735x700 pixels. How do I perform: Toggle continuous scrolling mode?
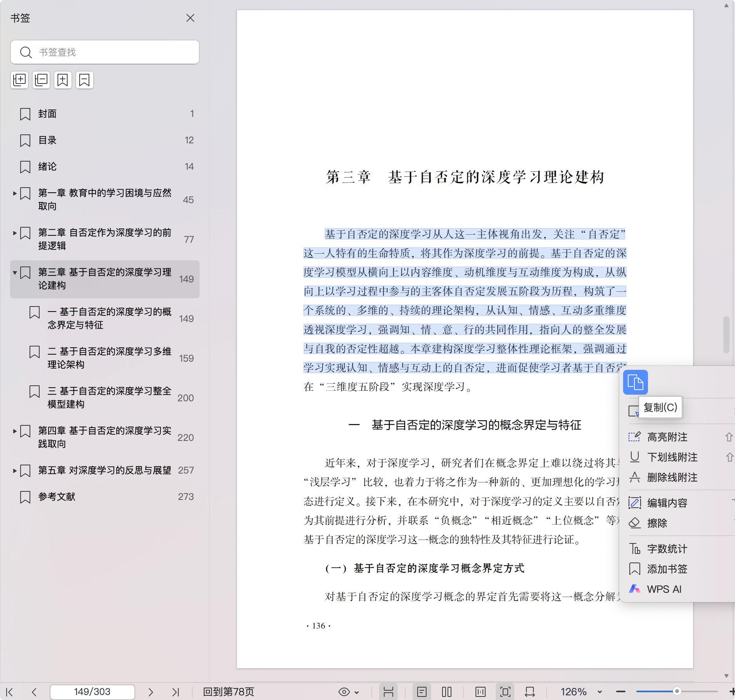click(388, 692)
